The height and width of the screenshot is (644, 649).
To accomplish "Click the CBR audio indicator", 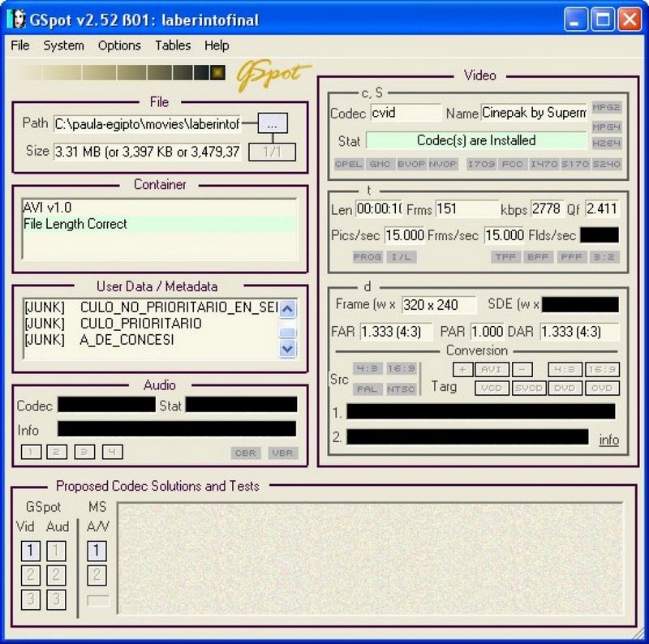I will coord(246,453).
